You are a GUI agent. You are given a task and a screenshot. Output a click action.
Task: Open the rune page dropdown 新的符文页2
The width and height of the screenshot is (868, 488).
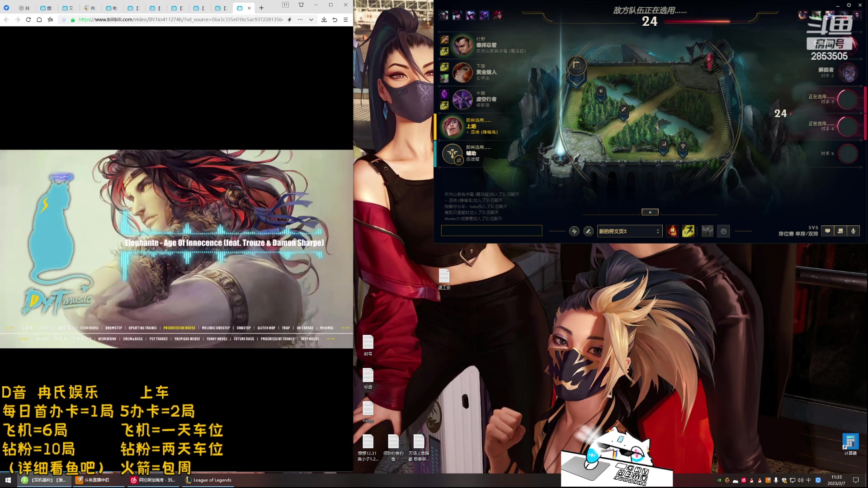tap(629, 231)
